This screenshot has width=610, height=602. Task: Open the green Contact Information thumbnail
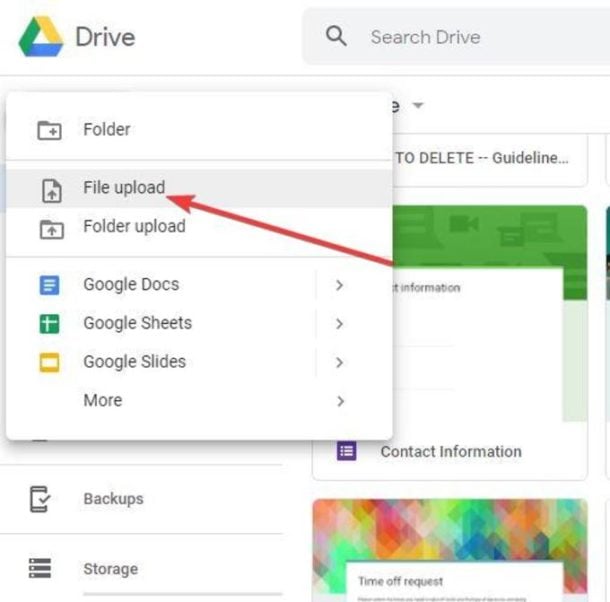pos(489,314)
